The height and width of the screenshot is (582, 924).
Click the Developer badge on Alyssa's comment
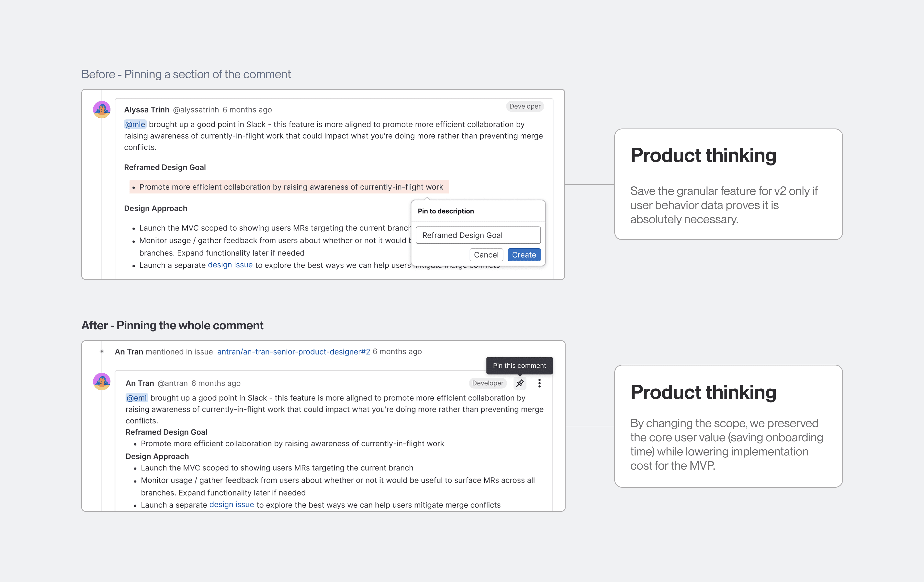(524, 106)
